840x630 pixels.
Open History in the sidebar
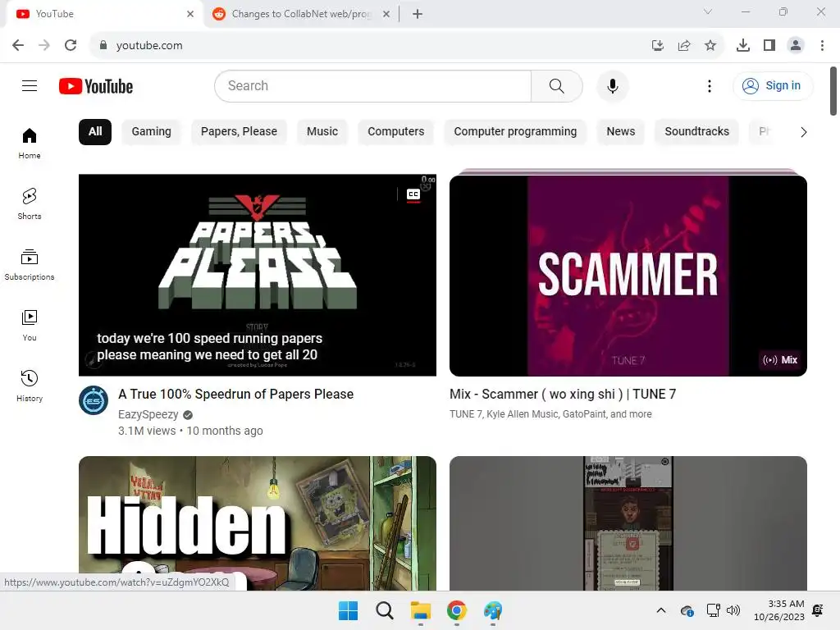click(30, 386)
